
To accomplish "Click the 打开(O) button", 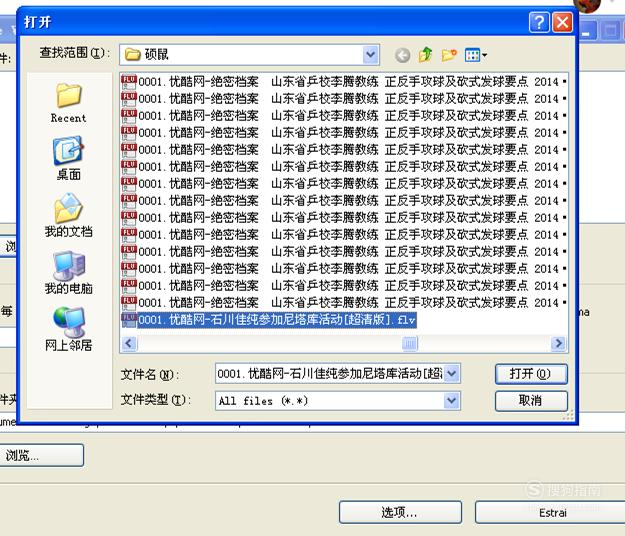I will tap(531, 374).
